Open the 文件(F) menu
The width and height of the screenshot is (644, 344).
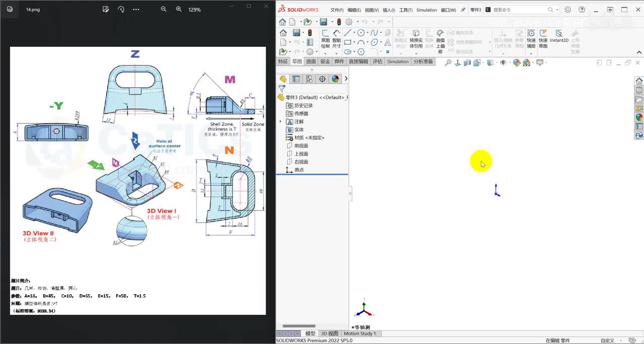pyautogui.click(x=337, y=10)
